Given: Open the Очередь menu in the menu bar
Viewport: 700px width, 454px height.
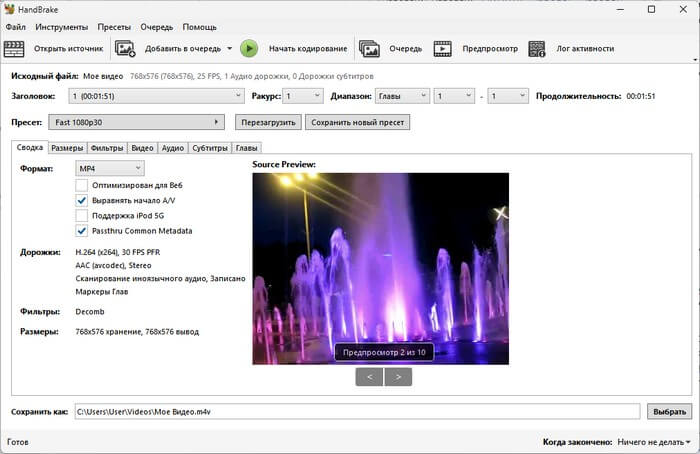Looking at the screenshot, I should pos(157,27).
